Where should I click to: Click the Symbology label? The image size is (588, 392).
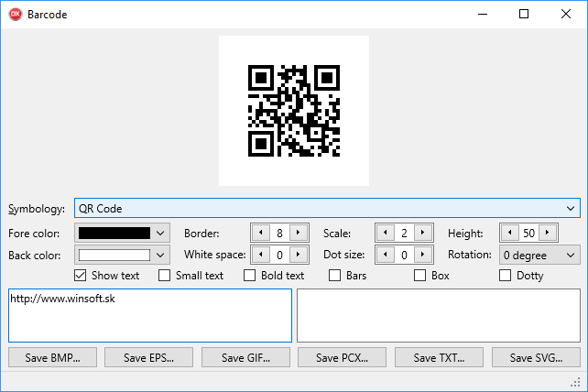click(37, 209)
